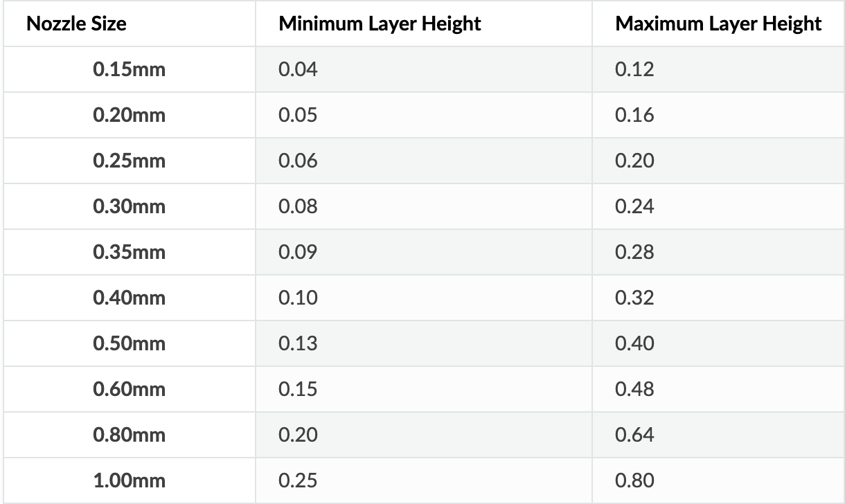Click the Minimum Layer Height header
Viewport: 845px width, 504px height.
pos(380,24)
